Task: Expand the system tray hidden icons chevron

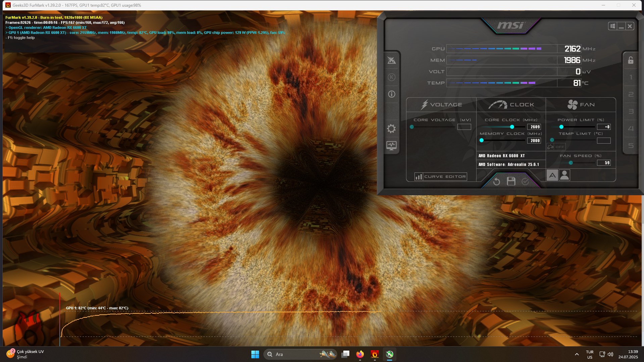Action: [577, 354]
